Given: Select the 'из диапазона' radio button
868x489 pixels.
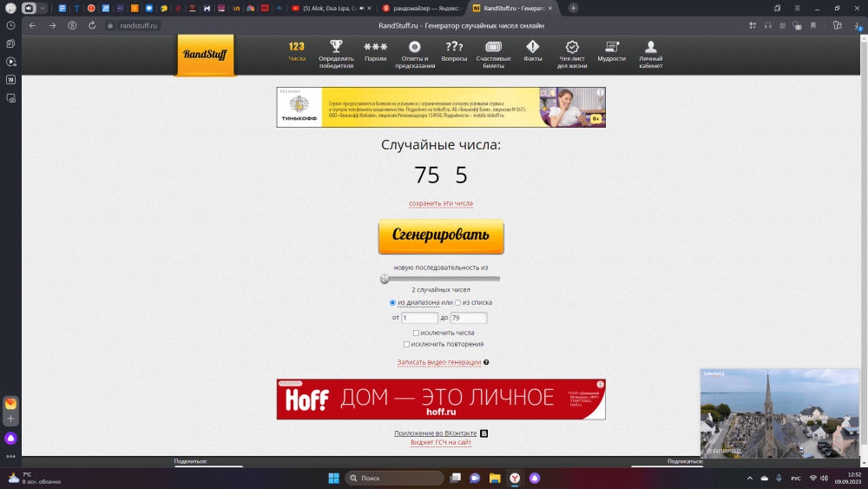Looking at the screenshot, I should coord(392,303).
